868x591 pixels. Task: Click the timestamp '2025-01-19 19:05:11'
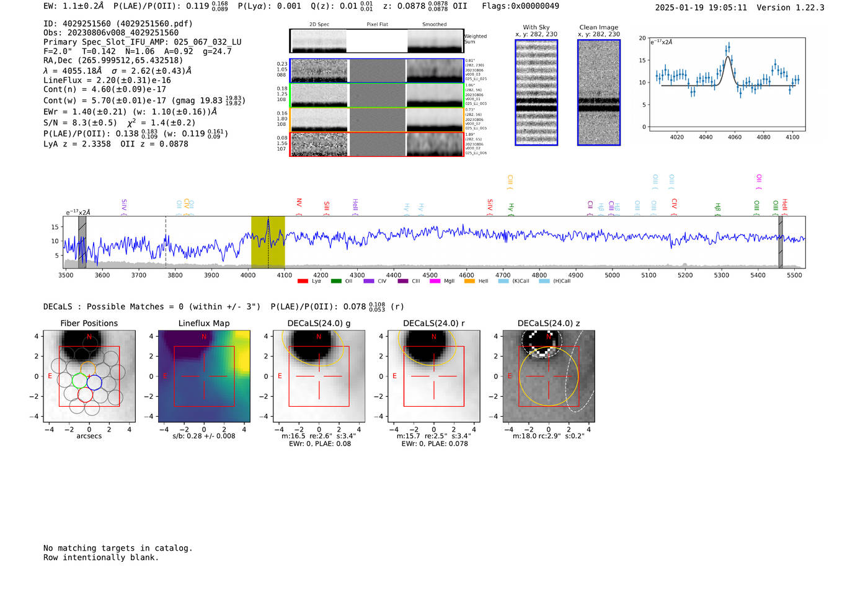point(701,7)
